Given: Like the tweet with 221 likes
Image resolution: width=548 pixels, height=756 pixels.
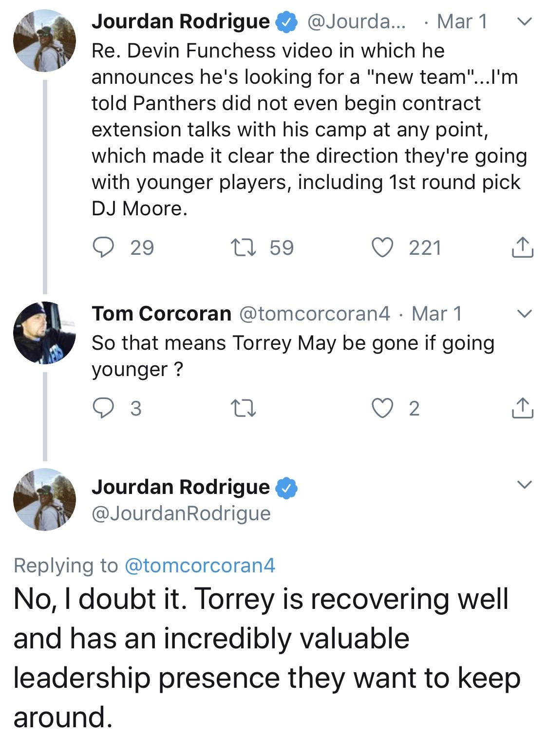Looking at the screenshot, I should 383,247.
